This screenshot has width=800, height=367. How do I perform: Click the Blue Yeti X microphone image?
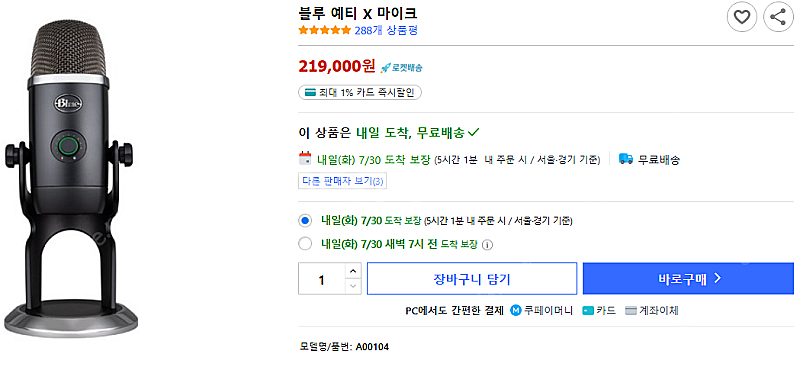point(69,176)
